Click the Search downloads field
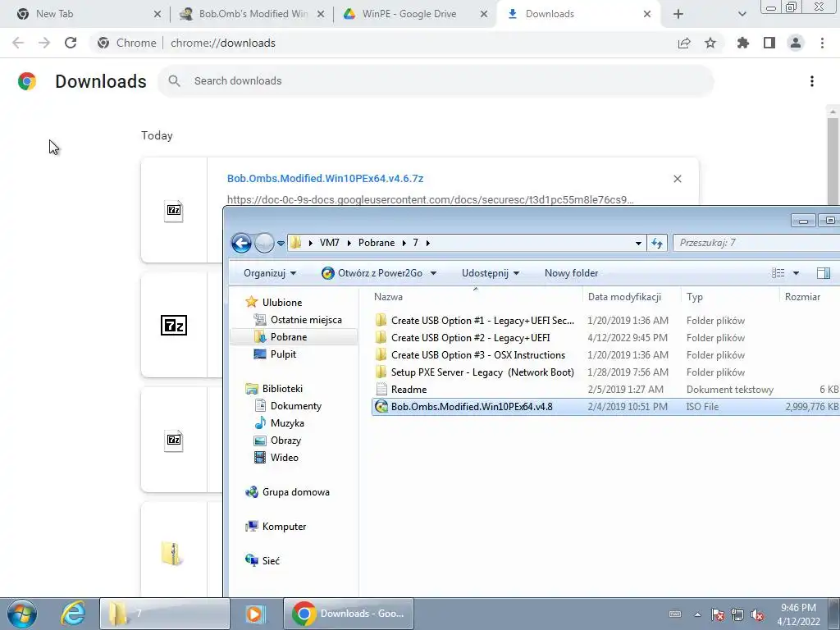 point(436,81)
